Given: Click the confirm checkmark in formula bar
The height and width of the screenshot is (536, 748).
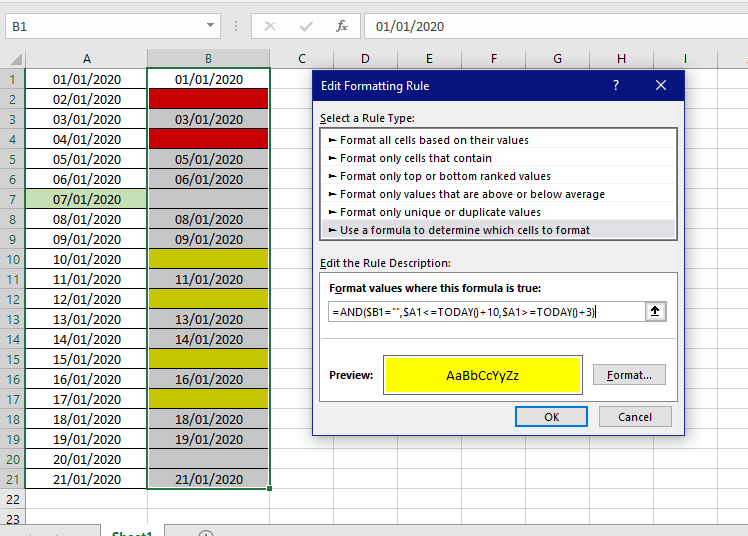Looking at the screenshot, I should click(306, 26).
